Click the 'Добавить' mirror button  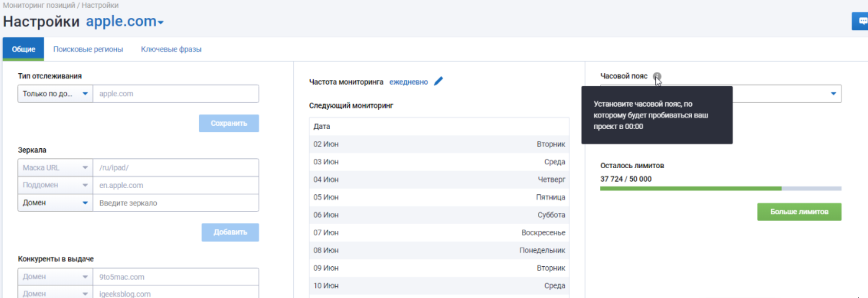click(x=230, y=232)
